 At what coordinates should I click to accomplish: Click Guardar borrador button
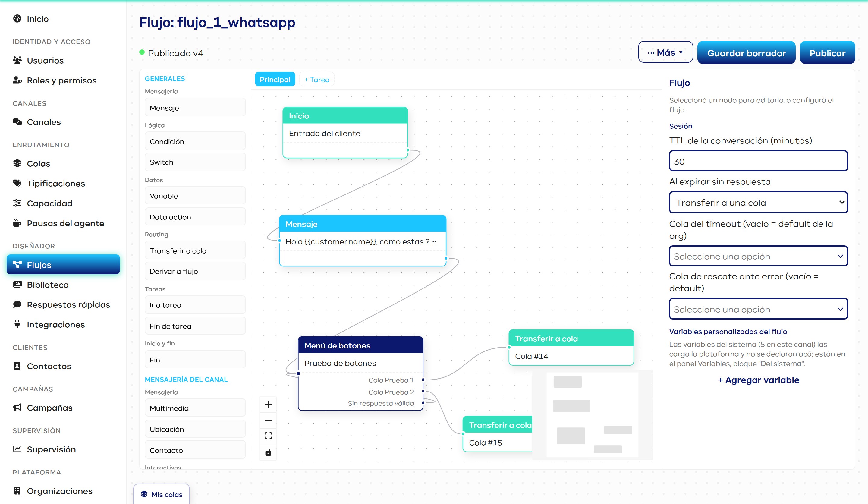[747, 53]
